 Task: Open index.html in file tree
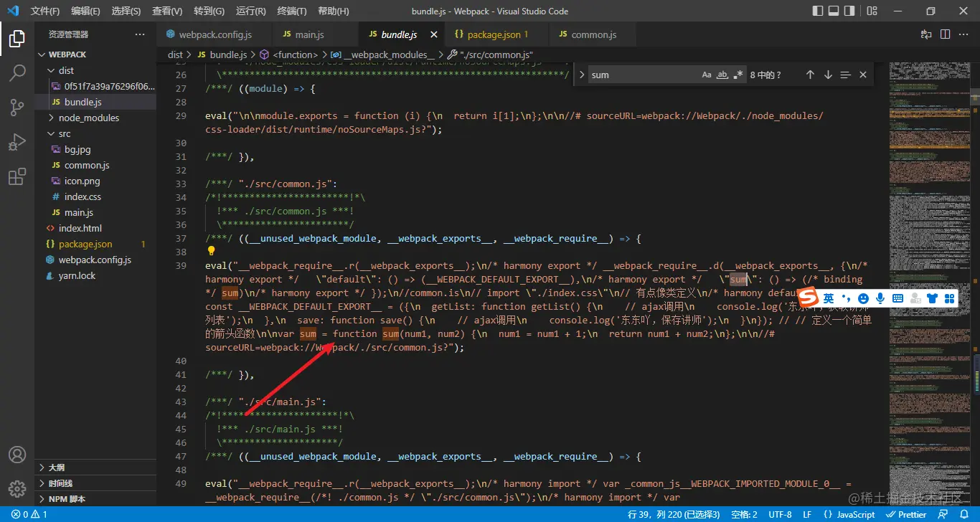[x=95, y=228]
